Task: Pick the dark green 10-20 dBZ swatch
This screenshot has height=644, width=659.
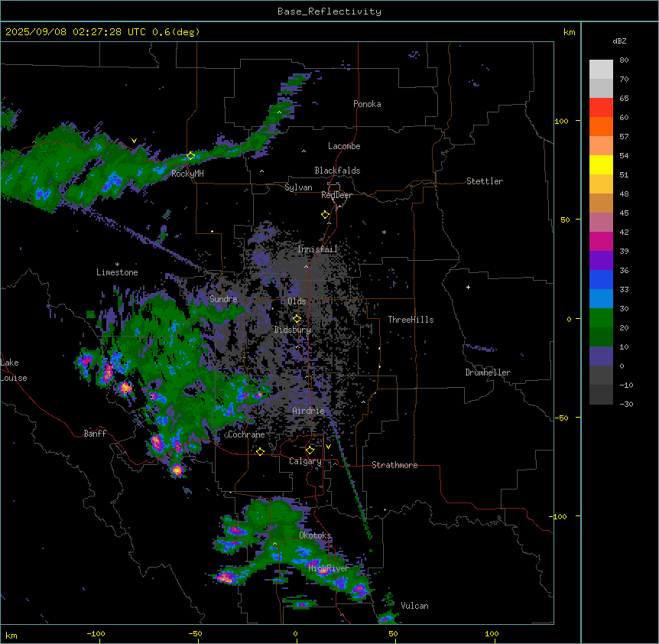Action: click(601, 337)
